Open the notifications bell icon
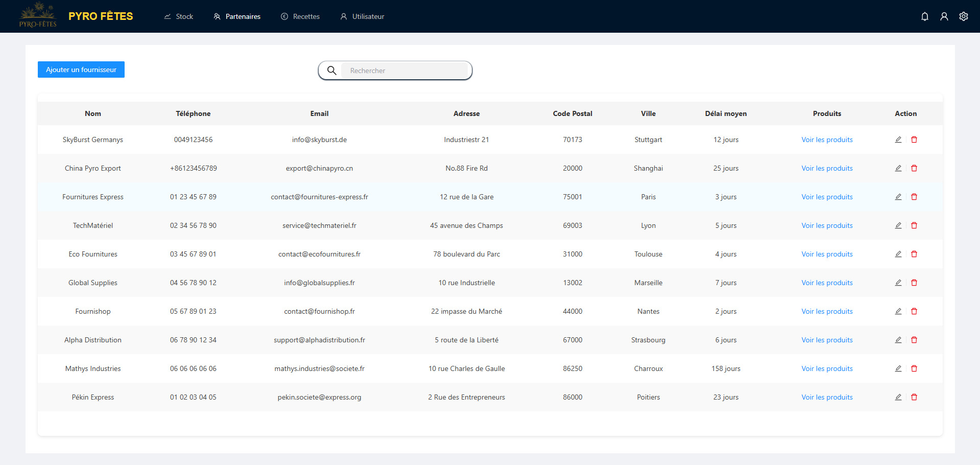Screen dimensions: 980x465 click(x=924, y=16)
